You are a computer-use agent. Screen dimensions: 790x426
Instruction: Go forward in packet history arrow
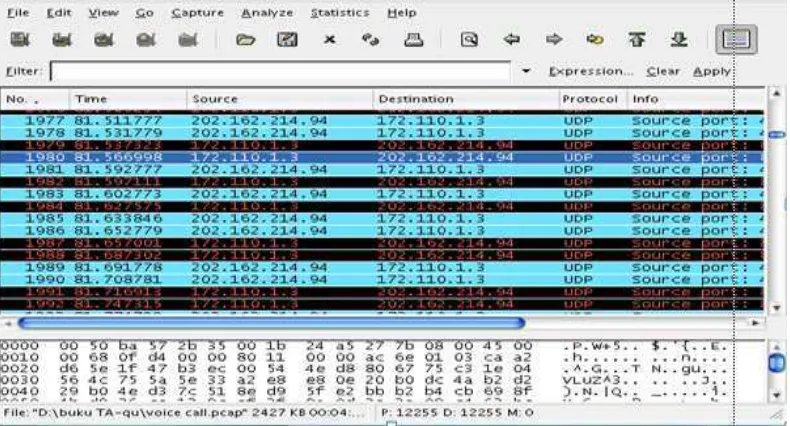(x=554, y=39)
